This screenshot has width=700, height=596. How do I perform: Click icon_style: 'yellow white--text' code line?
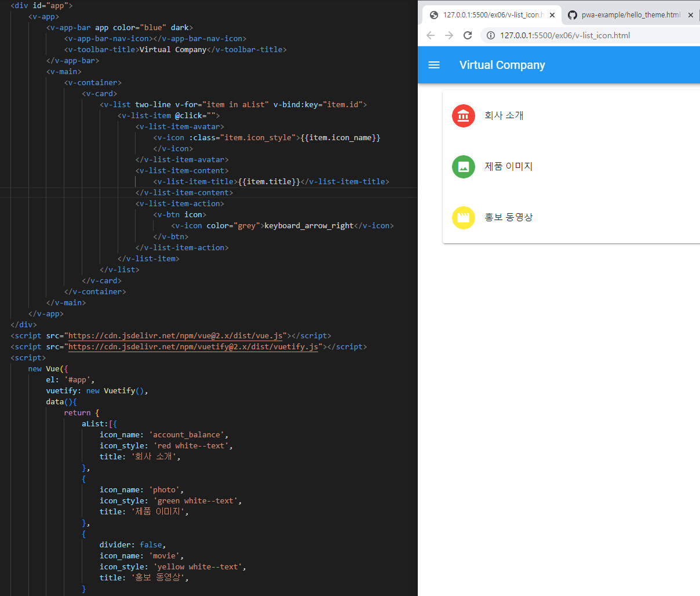(173, 567)
